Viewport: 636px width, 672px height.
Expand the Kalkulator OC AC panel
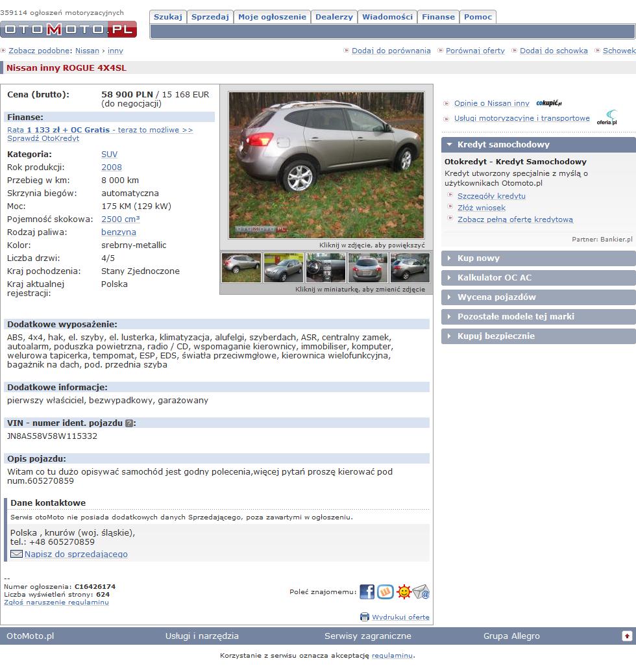pyautogui.click(x=539, y=278)
